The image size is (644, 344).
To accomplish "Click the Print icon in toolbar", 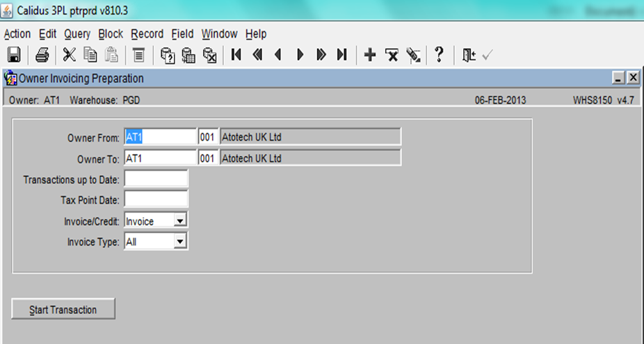I will [42, 55].
